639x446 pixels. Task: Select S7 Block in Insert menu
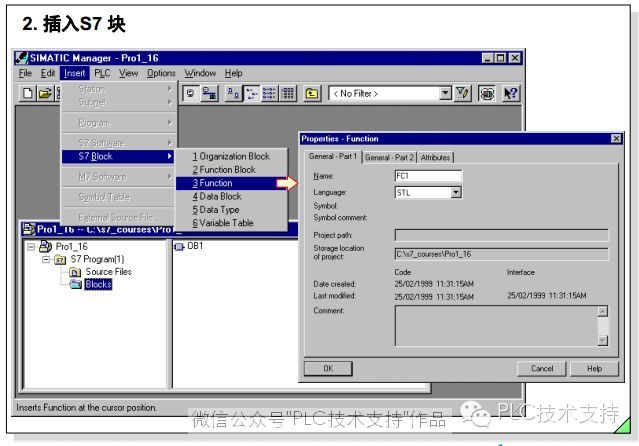coord(118,157)
